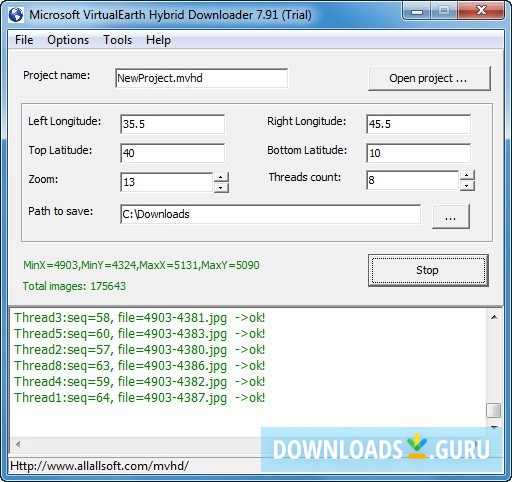Click the browse path ellipsis button
This screenshot has width=512, height=482.
[x=451, y=217]
